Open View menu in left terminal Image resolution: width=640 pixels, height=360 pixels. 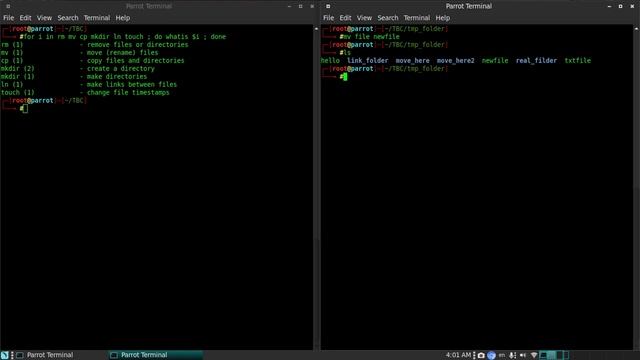(44, 18)
